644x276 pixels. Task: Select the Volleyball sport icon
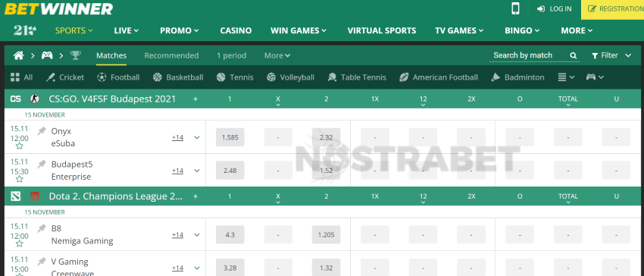(x=271, y=77)
